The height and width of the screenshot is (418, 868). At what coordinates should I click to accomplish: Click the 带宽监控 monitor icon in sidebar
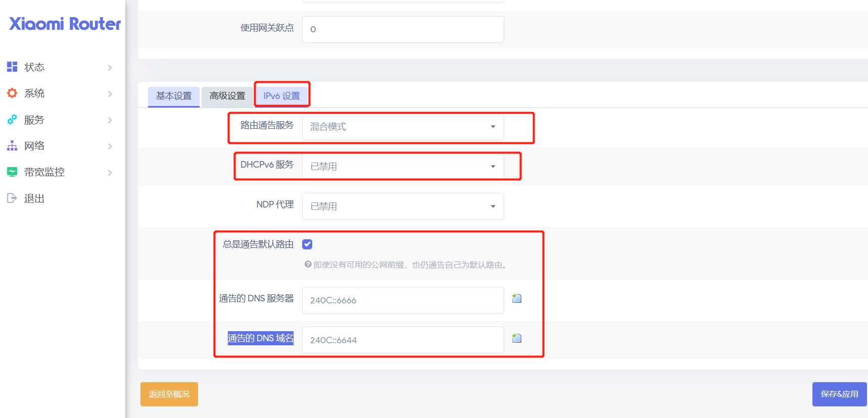(12, 172)
